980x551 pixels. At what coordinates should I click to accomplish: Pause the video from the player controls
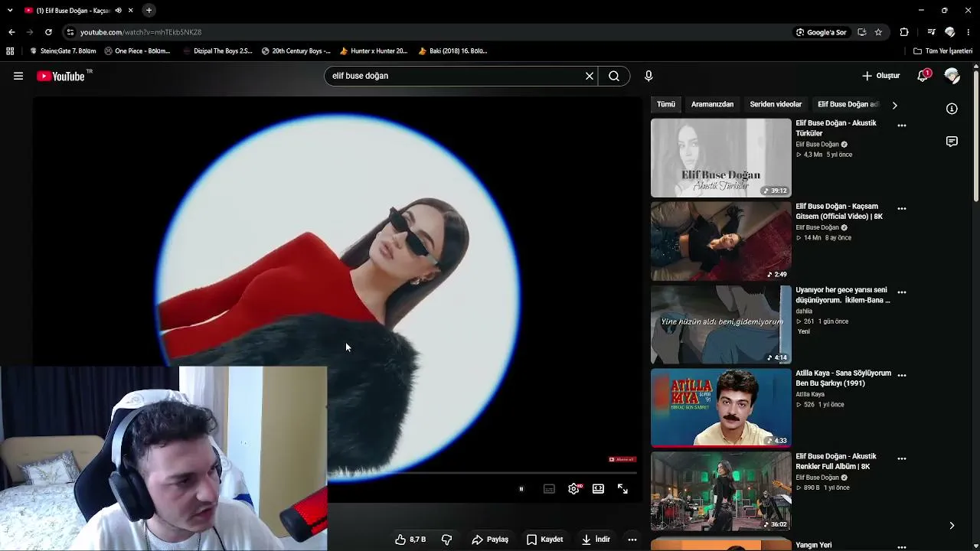pos(521,489)
